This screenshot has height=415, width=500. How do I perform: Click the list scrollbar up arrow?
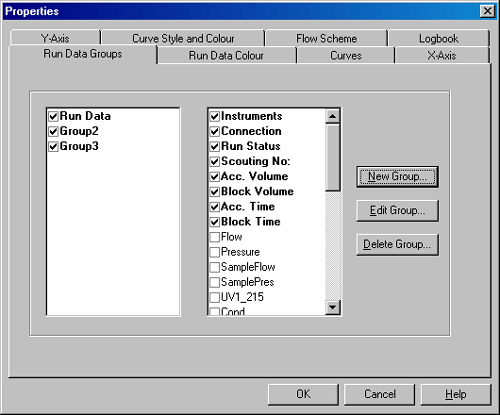[332, 116]
